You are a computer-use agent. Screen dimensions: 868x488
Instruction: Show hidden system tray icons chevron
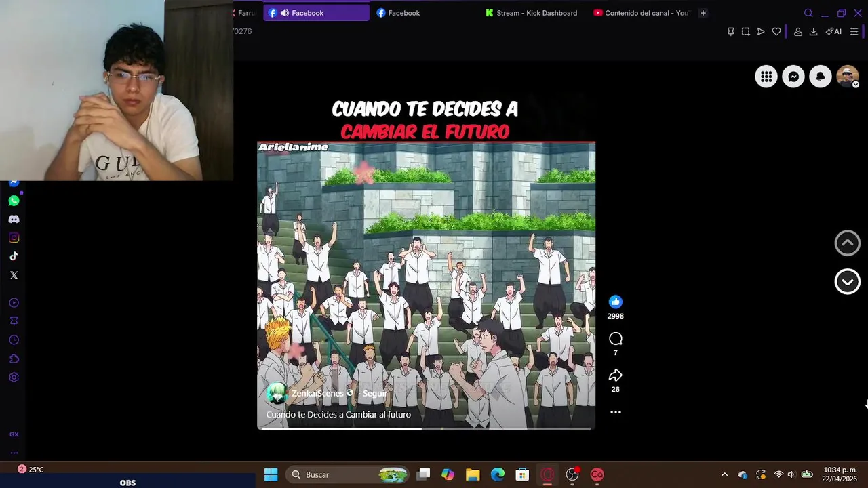[724, 474]
